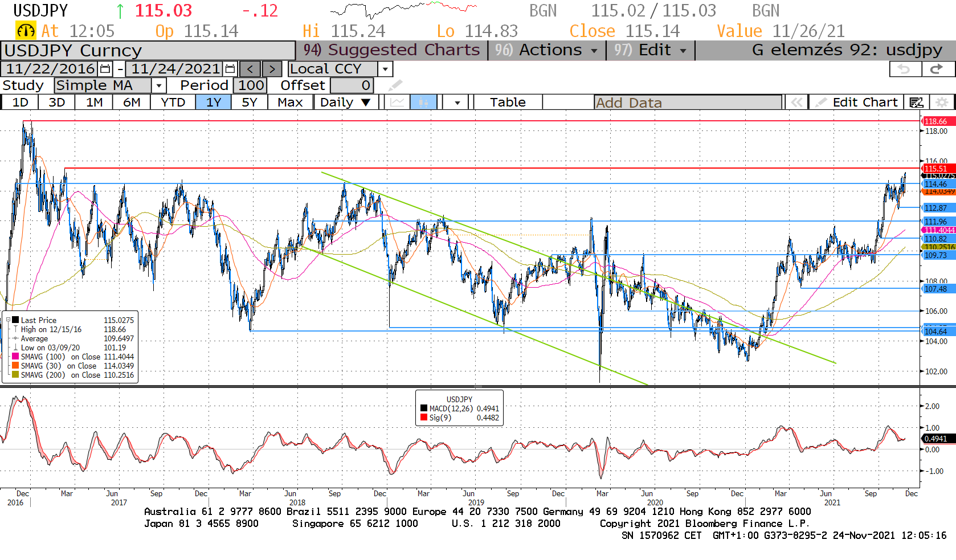Click the 109.73 blue level label
Viewport: 956px width, 560px height.
tap(937, 255)
